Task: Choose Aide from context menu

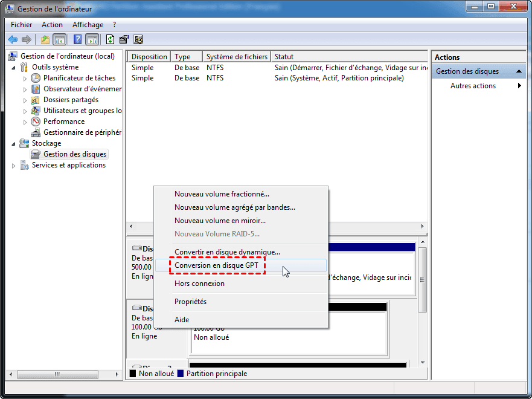Action: [x=241, y=320]
